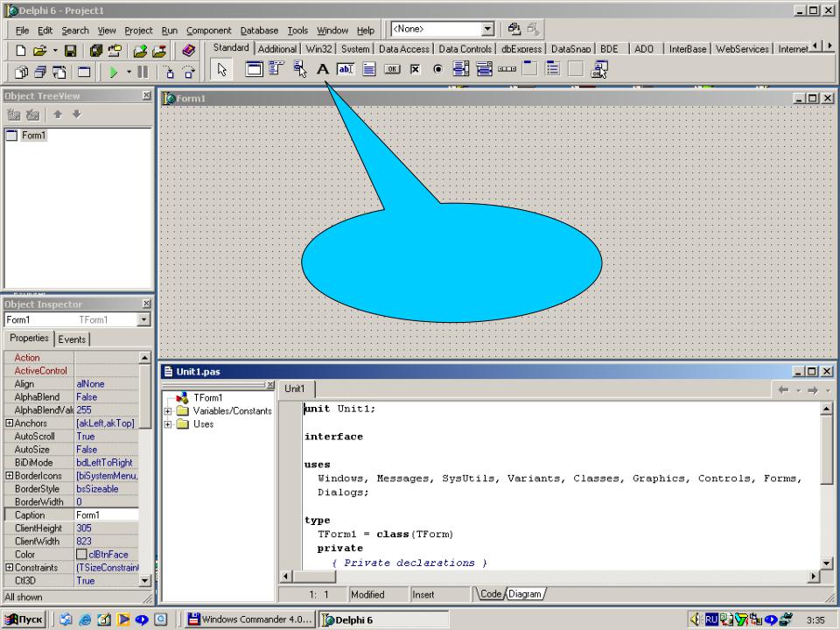The image size is (840, 630).
Task: Open the Run button dropdown arrow
Action: 129,72
